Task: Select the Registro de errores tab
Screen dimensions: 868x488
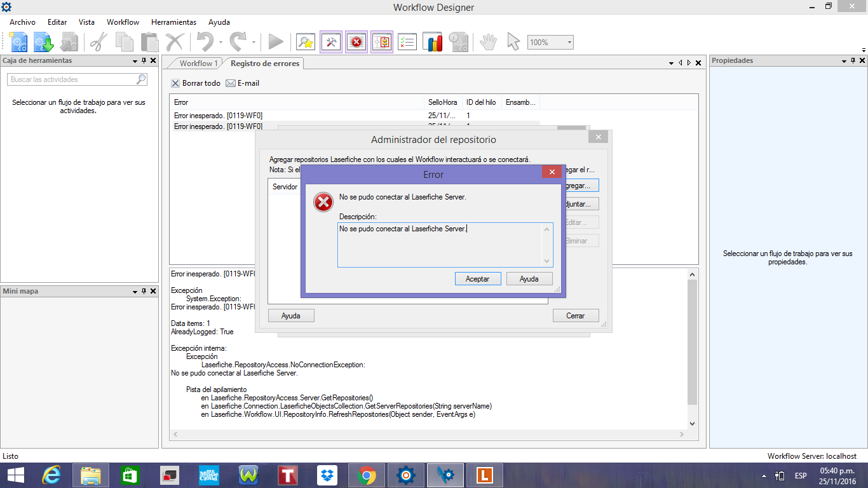Action: coord(265,64)
